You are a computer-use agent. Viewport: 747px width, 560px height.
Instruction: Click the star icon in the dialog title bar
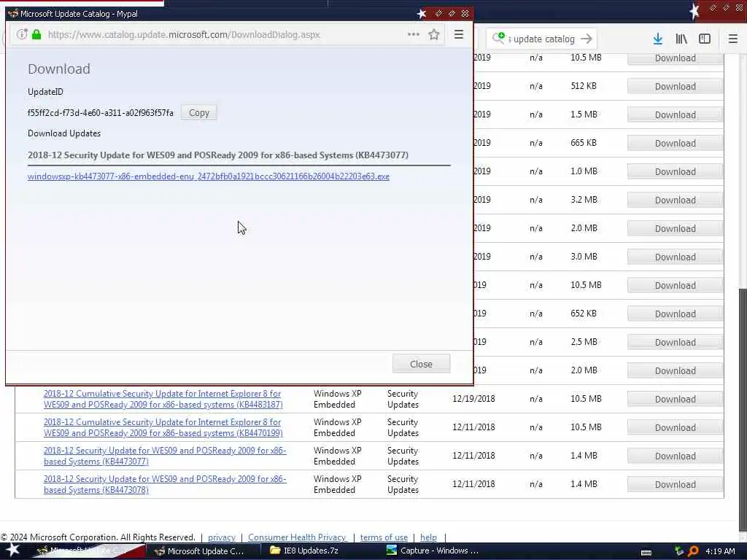tap(422, 14)
